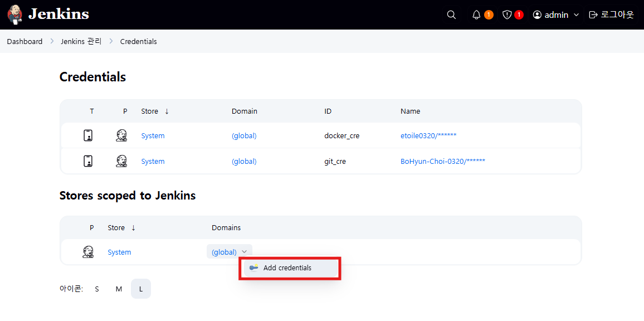Click the Name column header
This screenshot has width=644, height=321.
tap(411, 111)
